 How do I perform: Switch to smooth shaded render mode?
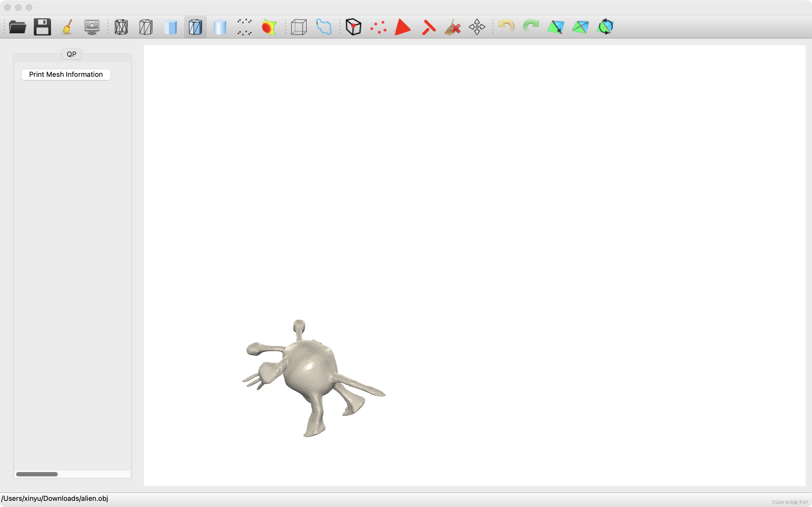coord(220,27)
